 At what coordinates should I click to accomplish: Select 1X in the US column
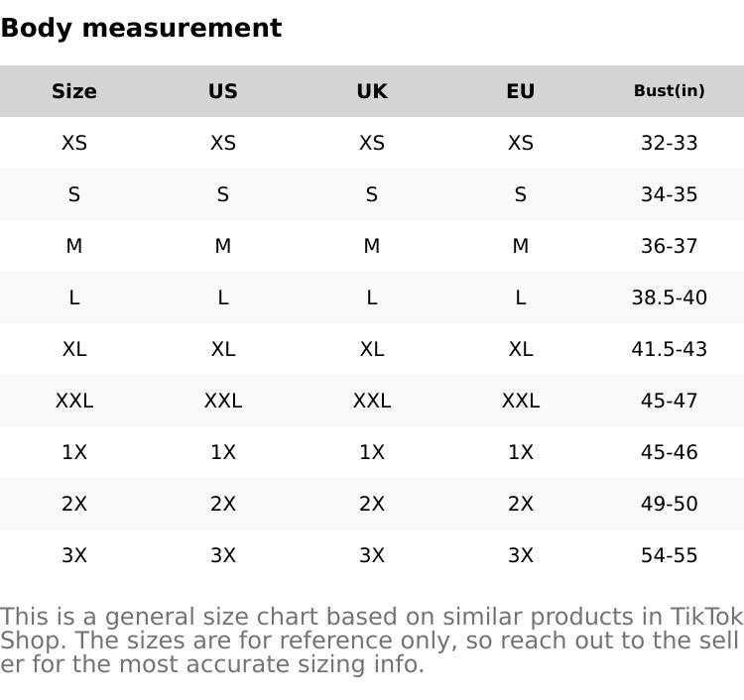[223, 452]
